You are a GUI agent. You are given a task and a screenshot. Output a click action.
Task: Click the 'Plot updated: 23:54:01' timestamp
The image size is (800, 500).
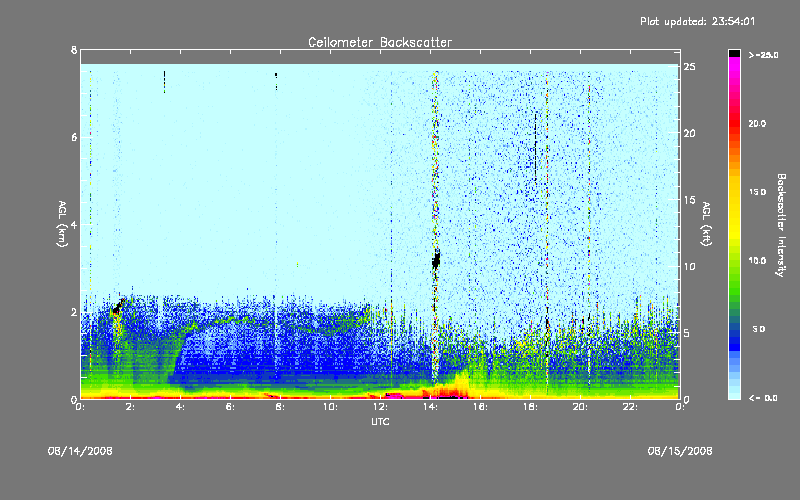point(697,21)
